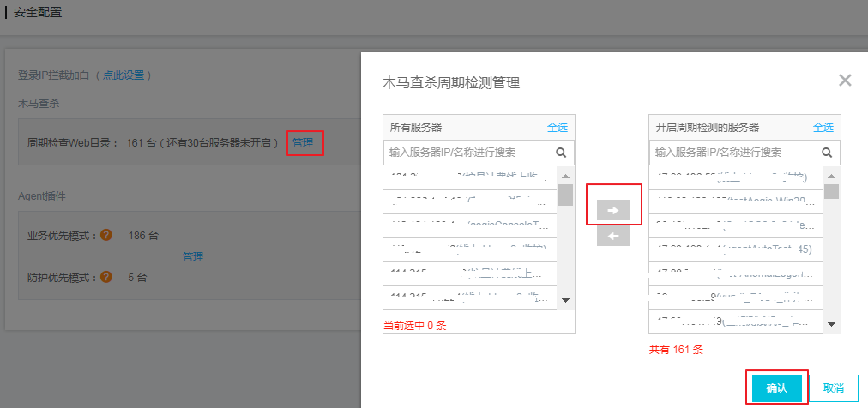Click help icon beside 业务优先模式
Viewport: 868px width, 408px height.
pos(107,235)
